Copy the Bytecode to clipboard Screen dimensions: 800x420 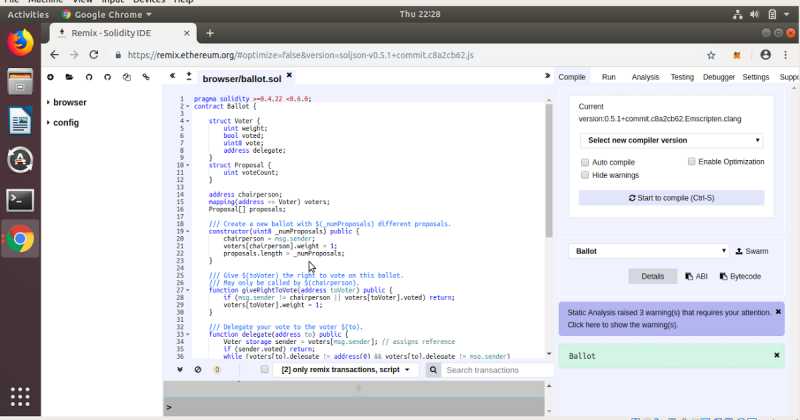[740, 276]
